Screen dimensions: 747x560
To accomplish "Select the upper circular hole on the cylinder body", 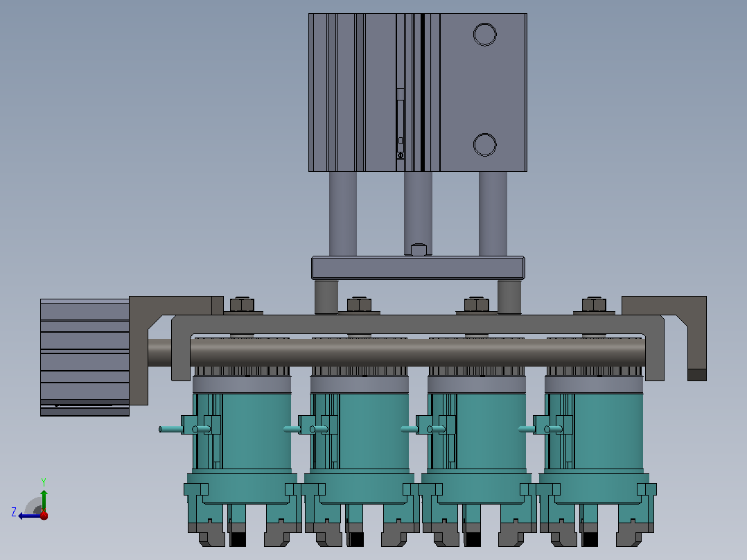I will pos(485,35).
